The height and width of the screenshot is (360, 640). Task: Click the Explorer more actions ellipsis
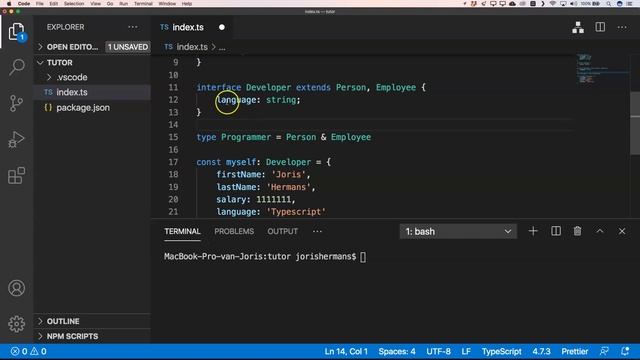click(133, 27)
